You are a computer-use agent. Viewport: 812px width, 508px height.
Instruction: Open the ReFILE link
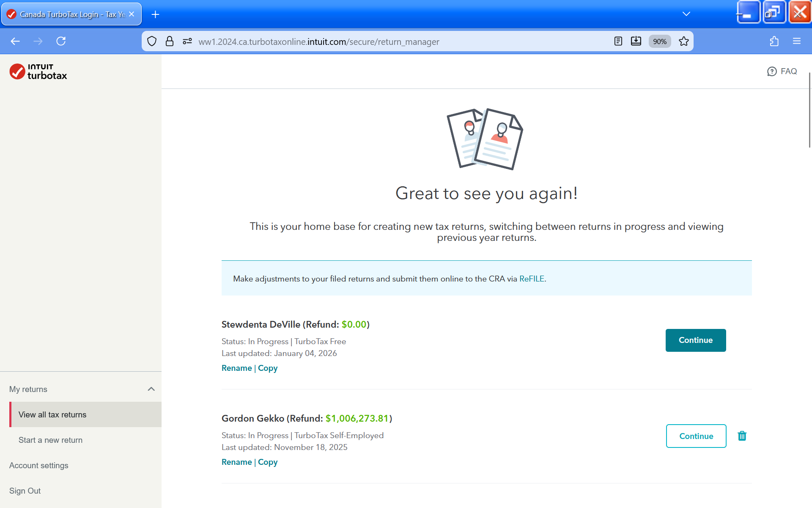click(x=531, y=279)
